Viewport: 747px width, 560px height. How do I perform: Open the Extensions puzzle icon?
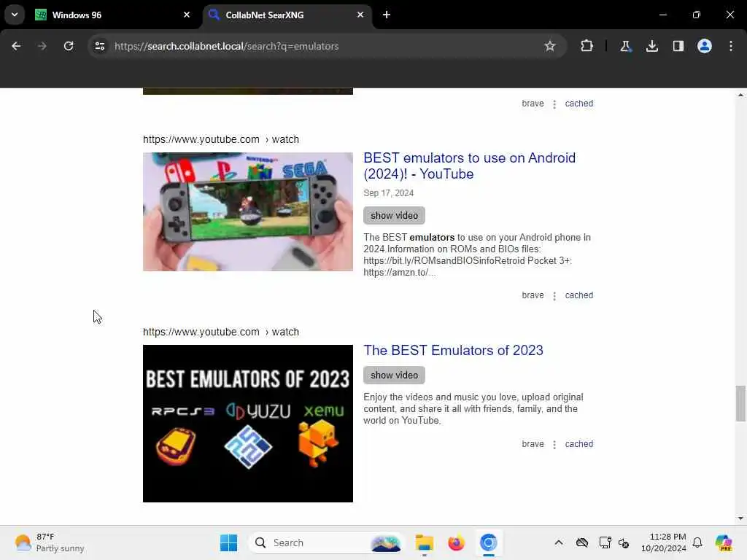[x=587, y=46]
